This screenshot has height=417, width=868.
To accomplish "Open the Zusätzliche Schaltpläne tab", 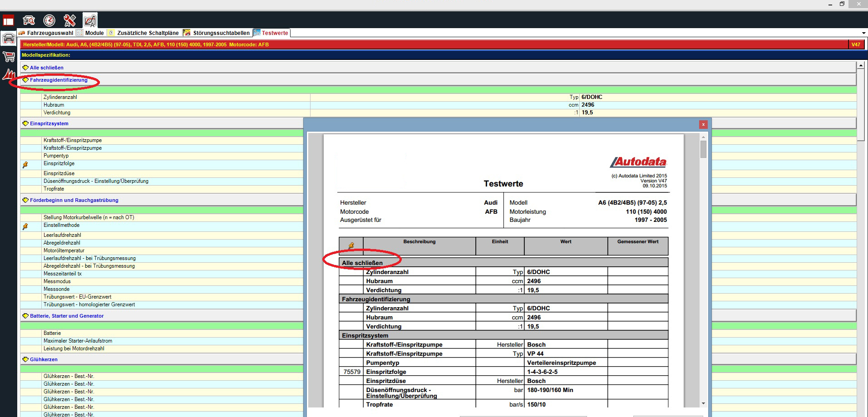I will click(143, 33).
